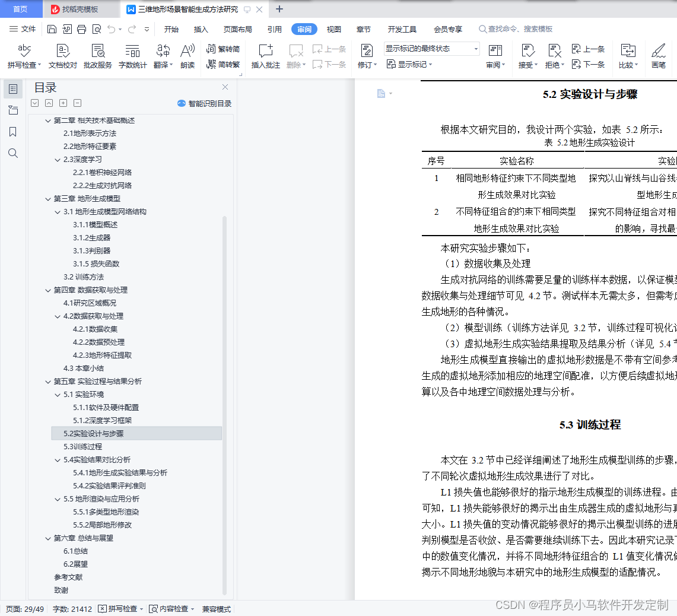Convert text with 繁转简
The height and width of the screenshot is (616, 677).
pos(223,49)
